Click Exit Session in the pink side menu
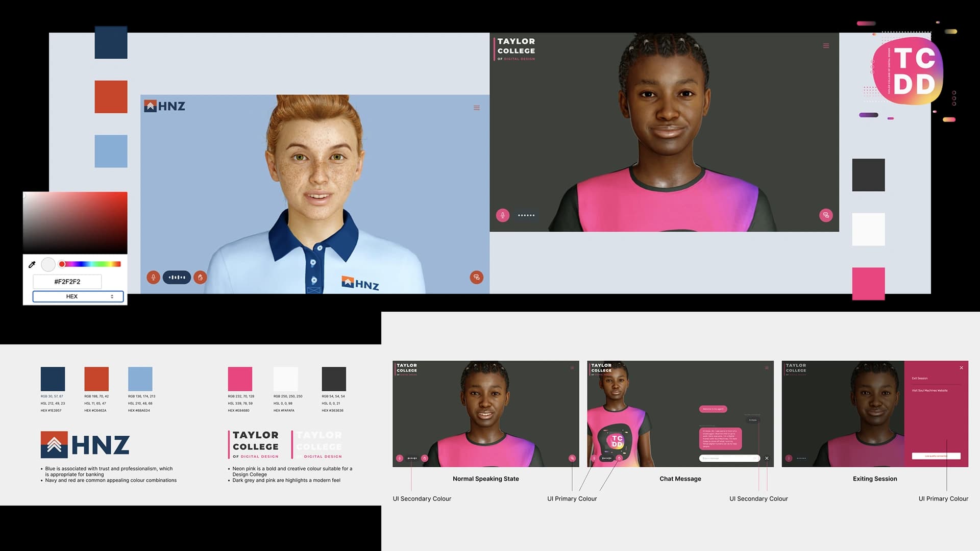This screenshot has width=980, height=551. point(920,379)
